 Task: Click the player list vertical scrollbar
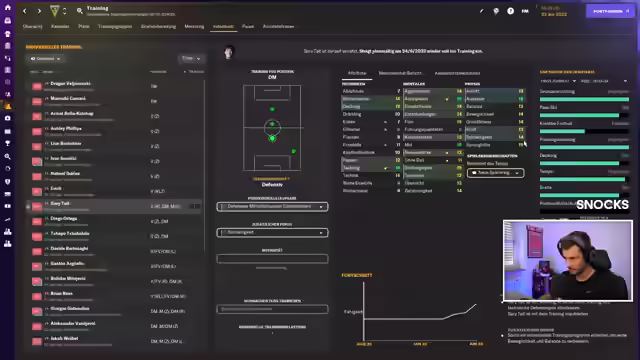click(x=204, y=165)
